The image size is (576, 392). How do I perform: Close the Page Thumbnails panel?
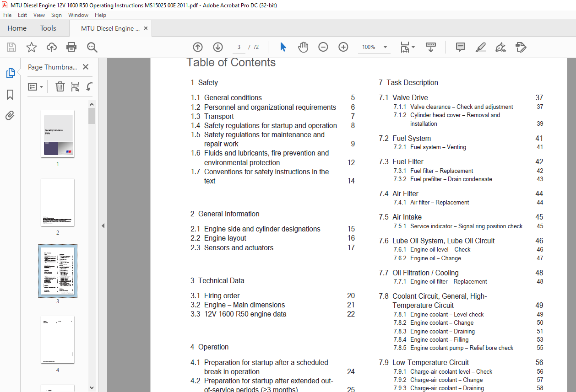coord(86,67)
